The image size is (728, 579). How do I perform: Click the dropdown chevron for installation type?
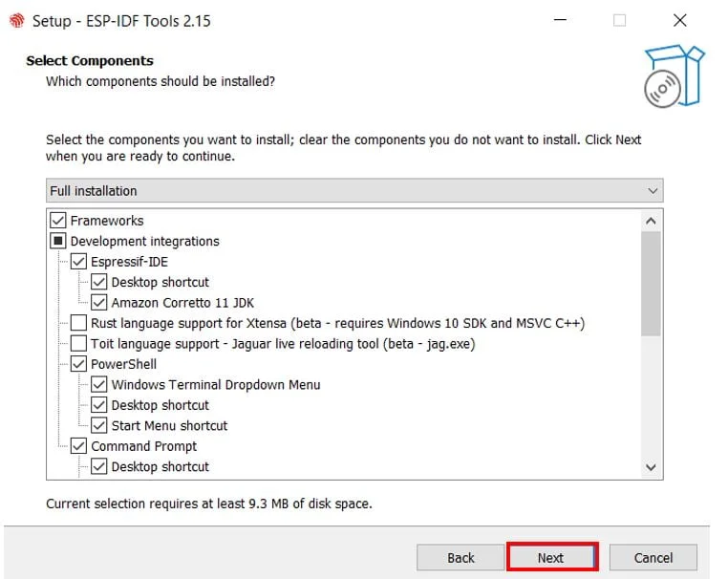(653, 191)
